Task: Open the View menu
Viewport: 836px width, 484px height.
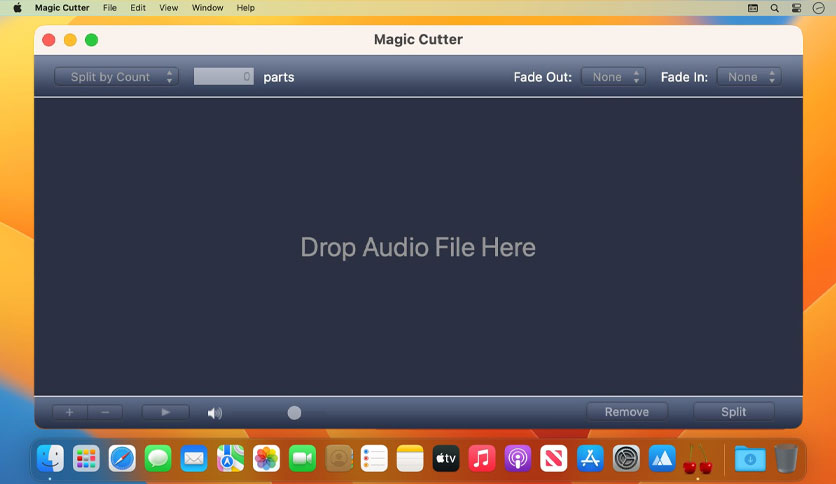Action: [x=168, y=8]
